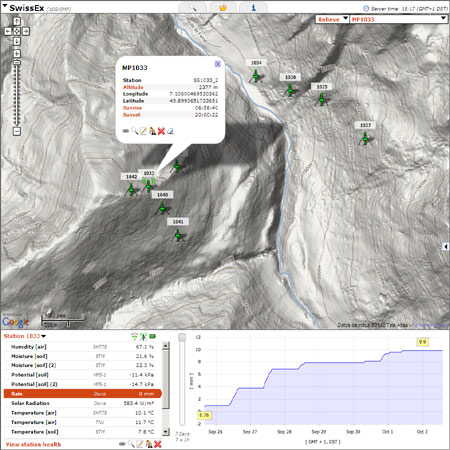This screenshot has width=450, height=450.
Task: Click the magnifier icon in station panel footer
Action: coord(131,444)
